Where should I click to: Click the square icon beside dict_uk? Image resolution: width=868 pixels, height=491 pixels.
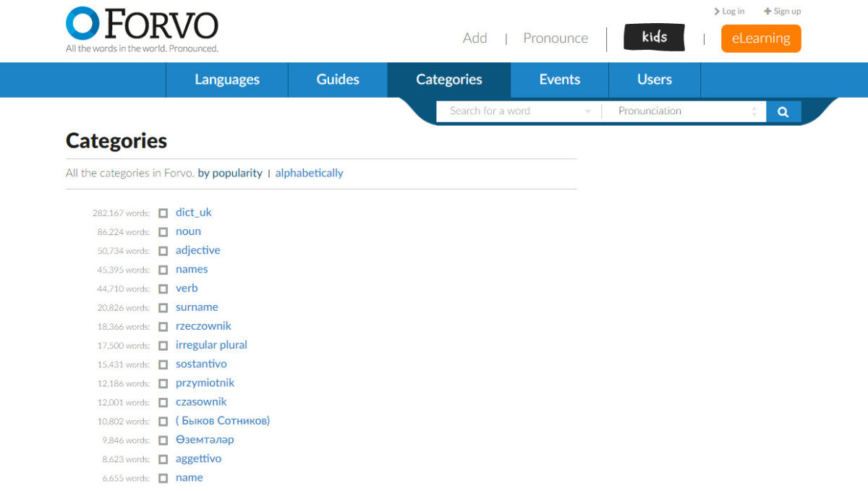pyautogui.click(x=163, y=213)
